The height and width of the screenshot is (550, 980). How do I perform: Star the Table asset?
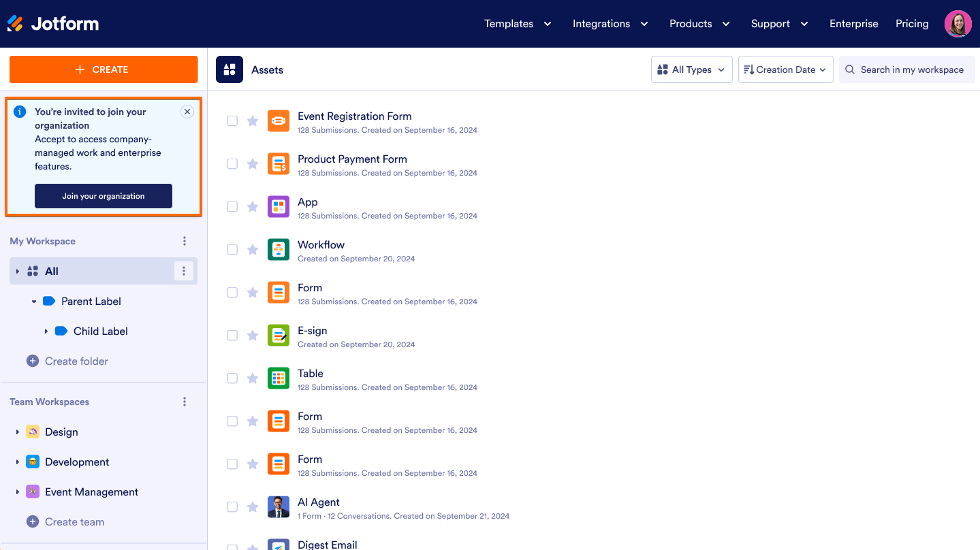coord(253,378)
